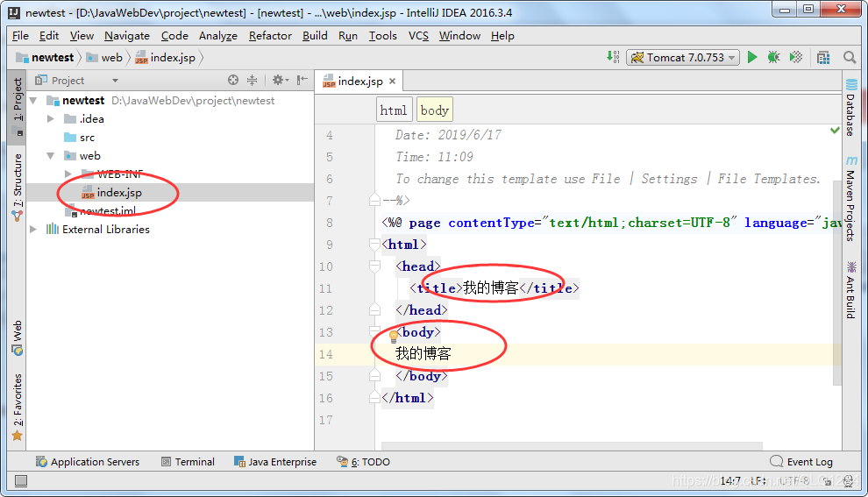868x497 pixels.
Task: Open the Structure tool window
Action: (18, 187)
